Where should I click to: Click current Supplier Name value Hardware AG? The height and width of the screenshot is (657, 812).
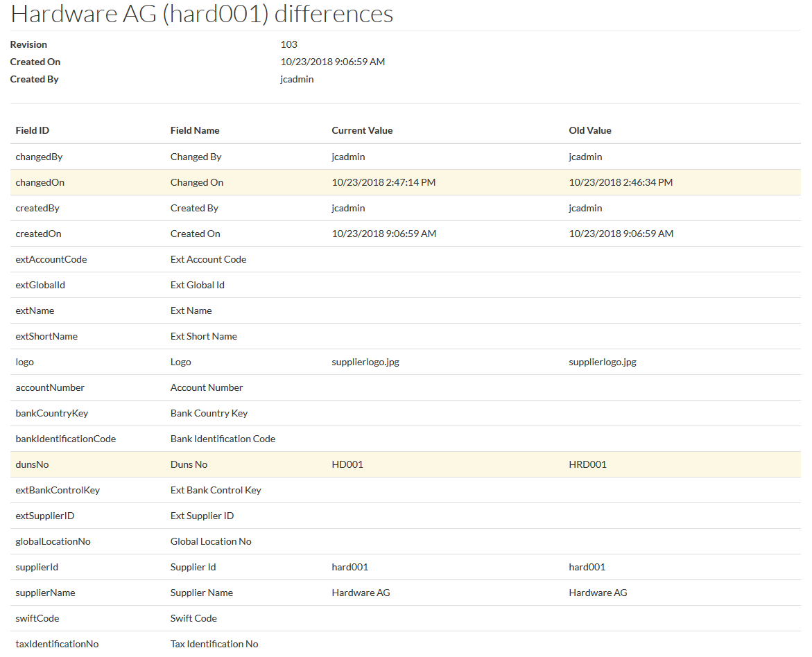tap(361, 593)
